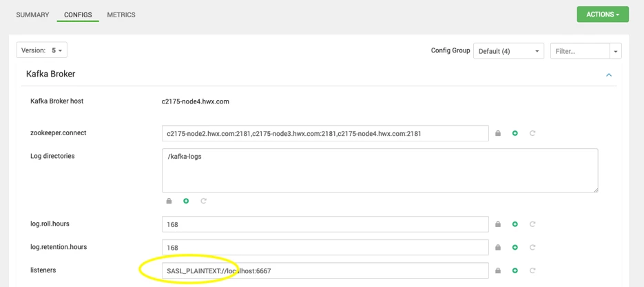The image size is (644, 287).
Task: Open the green ACTIONS button menu
Action: pos(603,14)
